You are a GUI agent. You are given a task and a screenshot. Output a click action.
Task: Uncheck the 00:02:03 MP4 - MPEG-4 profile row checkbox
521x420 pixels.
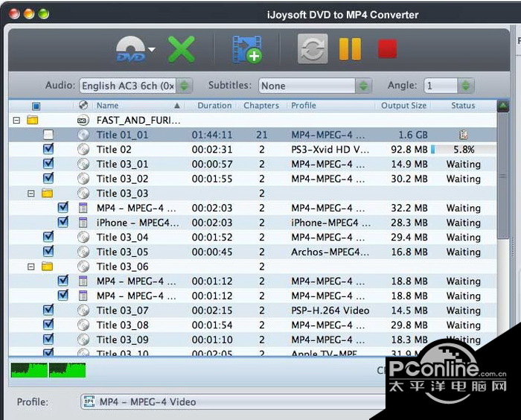click(63, 207)
